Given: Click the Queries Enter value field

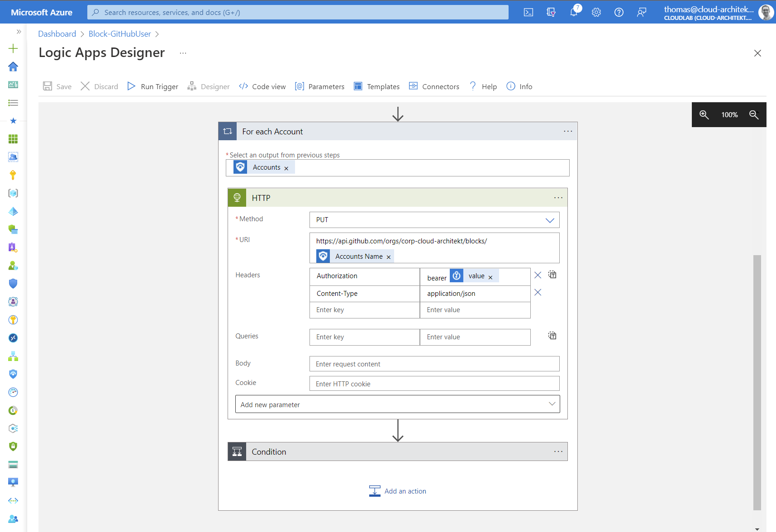Looking at the screenshot, I should (475, 337).
